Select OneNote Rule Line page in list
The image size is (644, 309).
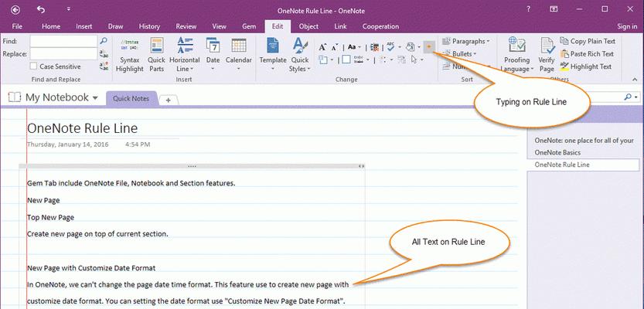tap(583, 165)
